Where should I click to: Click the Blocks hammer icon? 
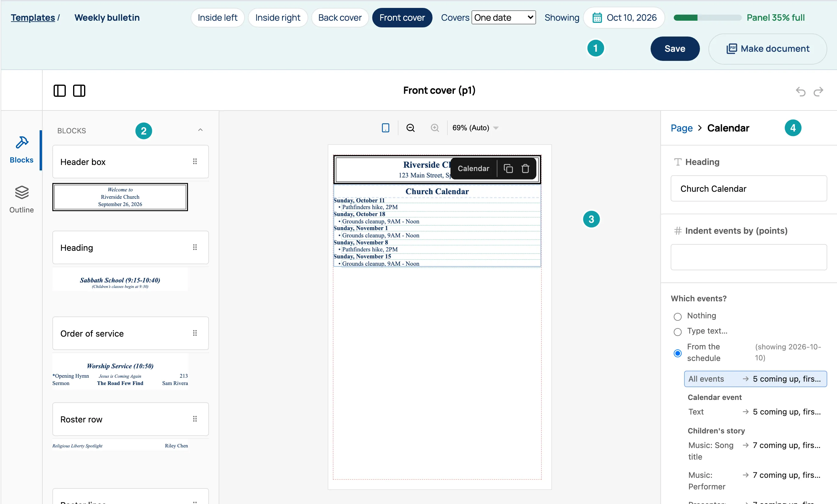[x=22, y=142]
